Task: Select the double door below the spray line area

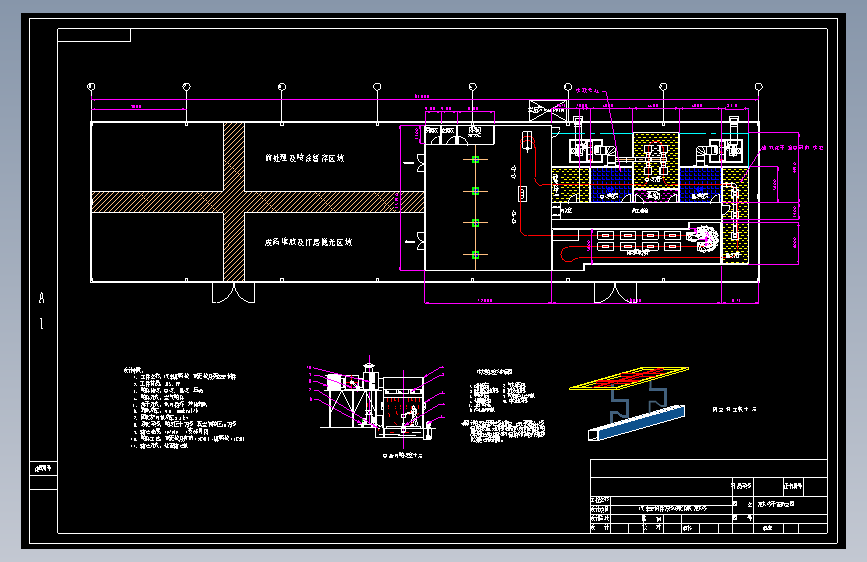Action: pyautogui.click(x=615, y=293)
